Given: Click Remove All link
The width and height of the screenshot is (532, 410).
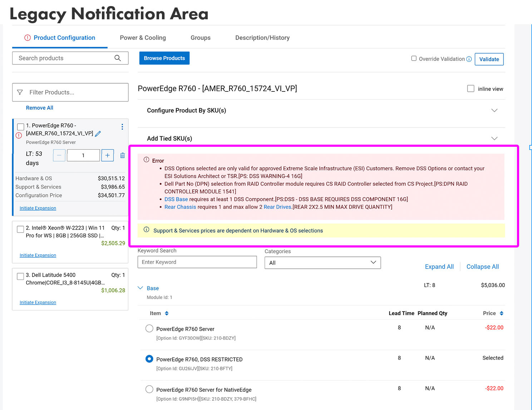Looking at the screenshot, I should 40,107.
